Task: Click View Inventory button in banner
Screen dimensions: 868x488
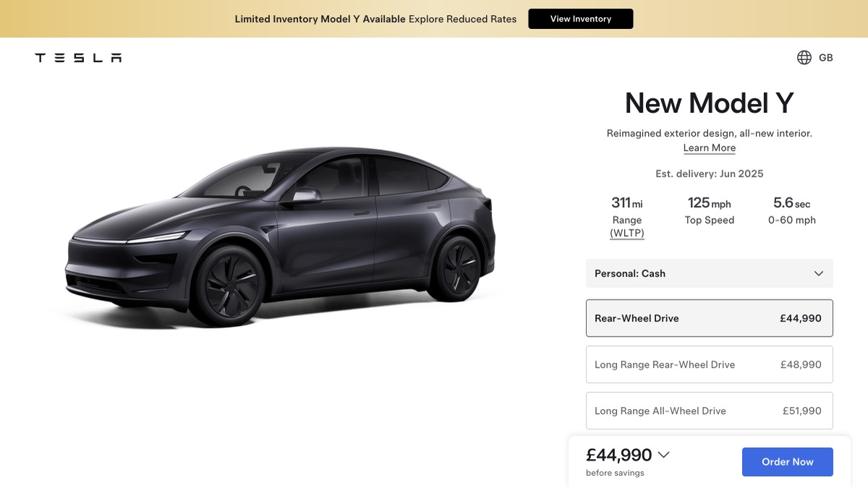Action: point(581,19)
